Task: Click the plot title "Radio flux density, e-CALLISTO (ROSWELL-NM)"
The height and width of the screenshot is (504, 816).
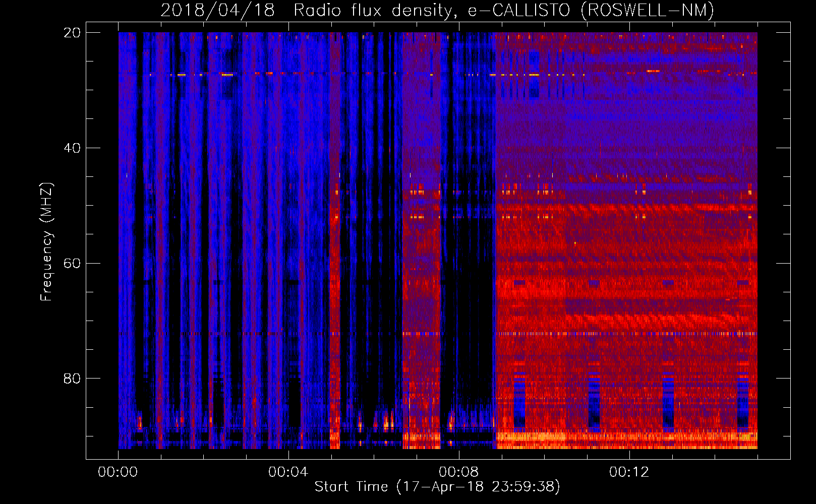Action: [504, 10]
